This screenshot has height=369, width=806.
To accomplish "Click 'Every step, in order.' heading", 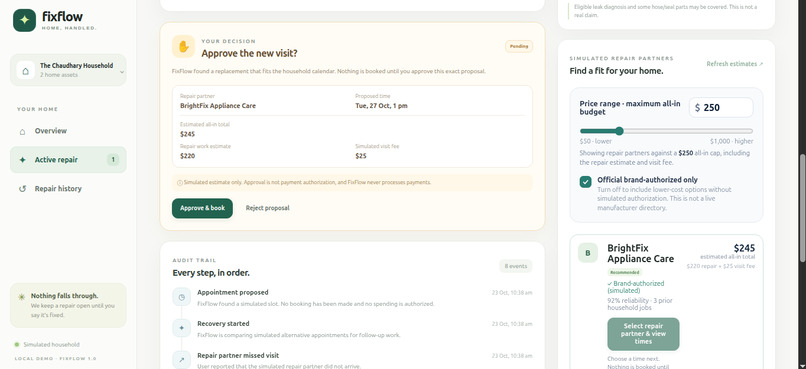I will coord(211,273).
